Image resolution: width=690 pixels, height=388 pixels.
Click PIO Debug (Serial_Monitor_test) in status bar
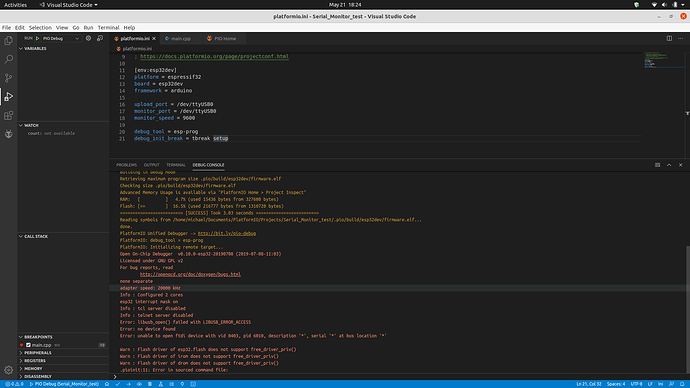(64, 384)
